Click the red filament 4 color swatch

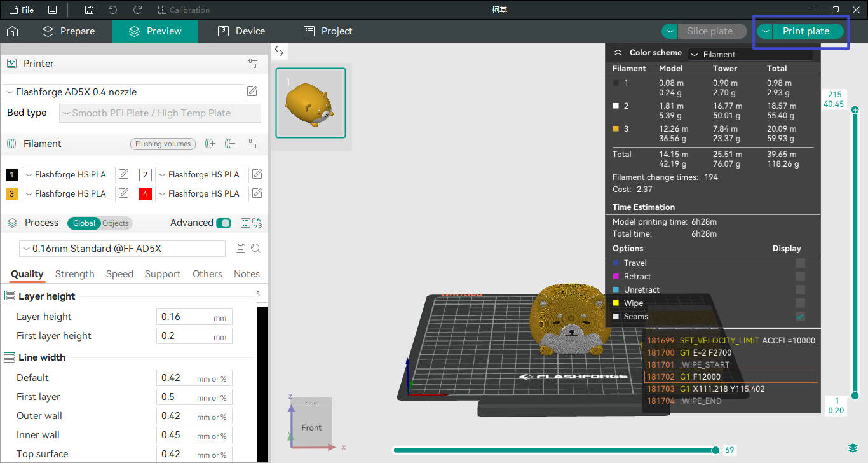click(146, 194)
